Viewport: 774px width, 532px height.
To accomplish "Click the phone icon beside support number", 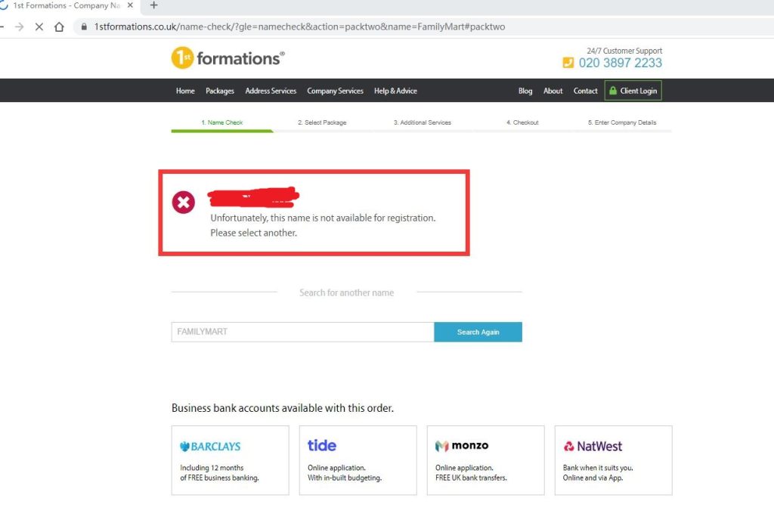I will [x=568, y=63].
